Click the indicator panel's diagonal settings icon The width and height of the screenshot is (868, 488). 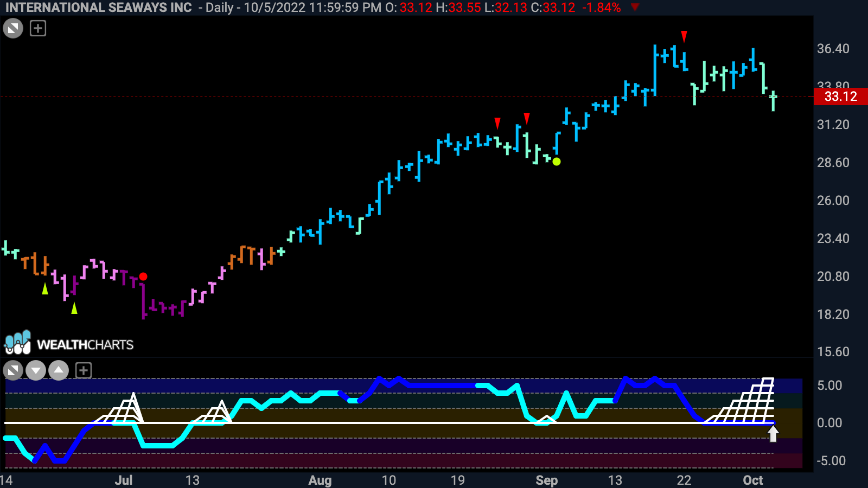coord(13,371)
